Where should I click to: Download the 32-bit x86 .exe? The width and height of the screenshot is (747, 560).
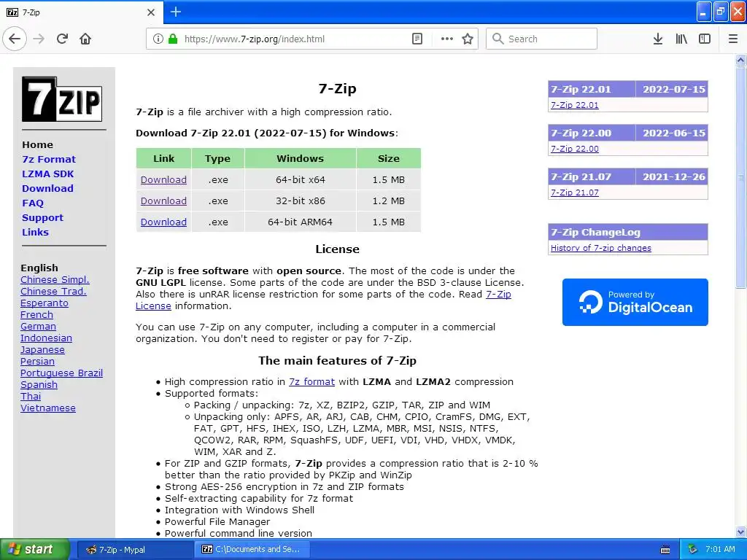tap(163, 201)
